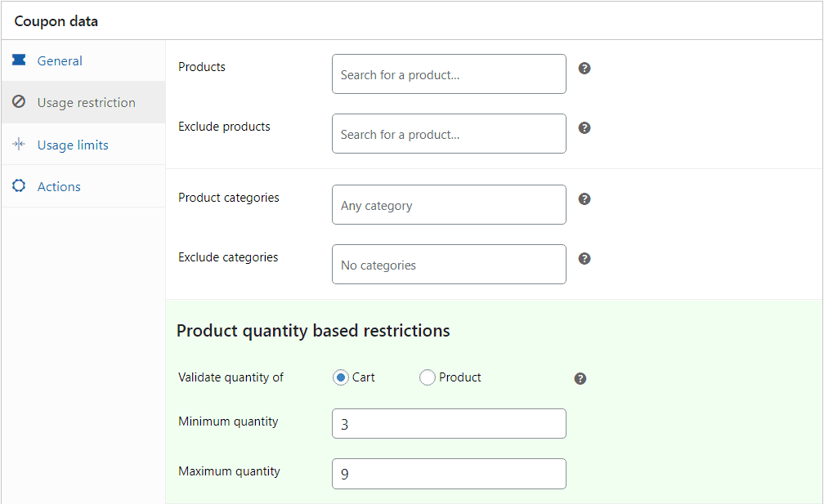
Task: Click the Usage limits icon
Action: click(x=19, y=145)
